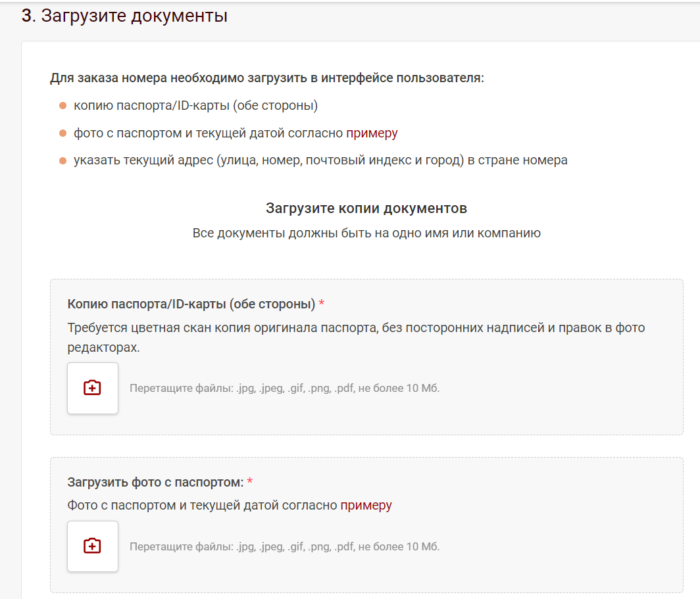The width and height of the screenshot is (700, 599).
Task: Click upload icon for photo with passport
Action: click(x=93, y=546)
